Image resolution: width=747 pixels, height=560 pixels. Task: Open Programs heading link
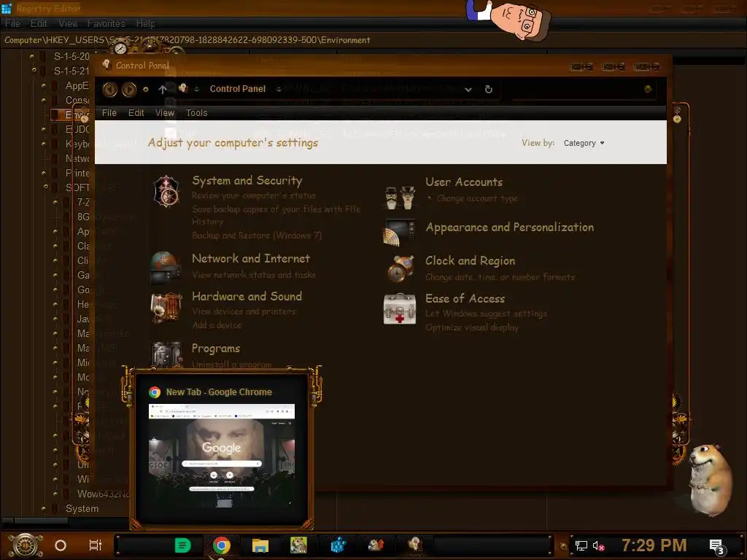(x=216, y=349)
